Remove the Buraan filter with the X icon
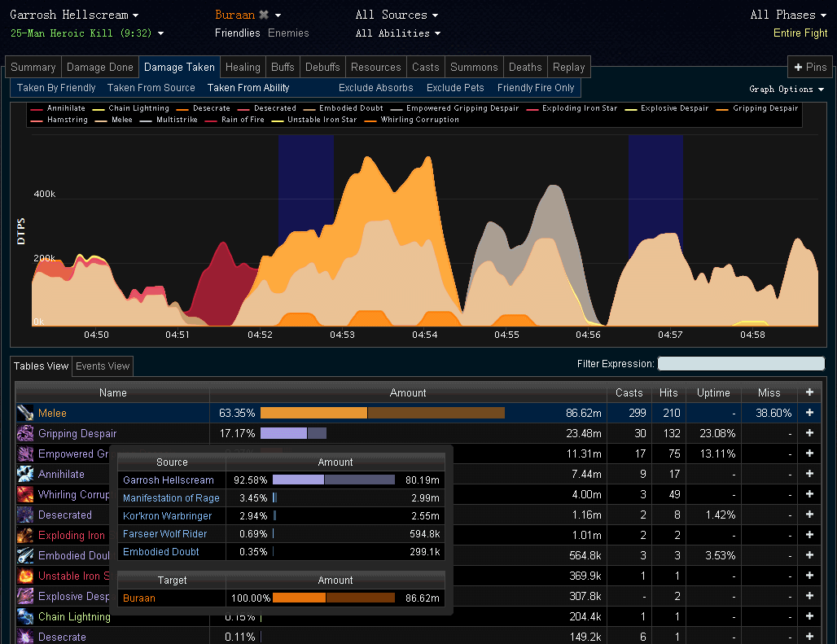Viewport: 837px width, 644px height. 264,15
